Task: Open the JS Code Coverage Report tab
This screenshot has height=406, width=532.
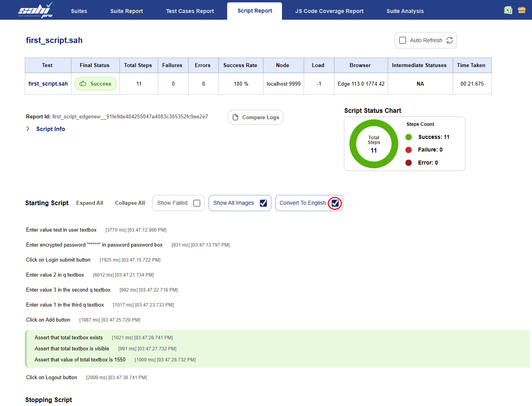Action: [329, 11]
